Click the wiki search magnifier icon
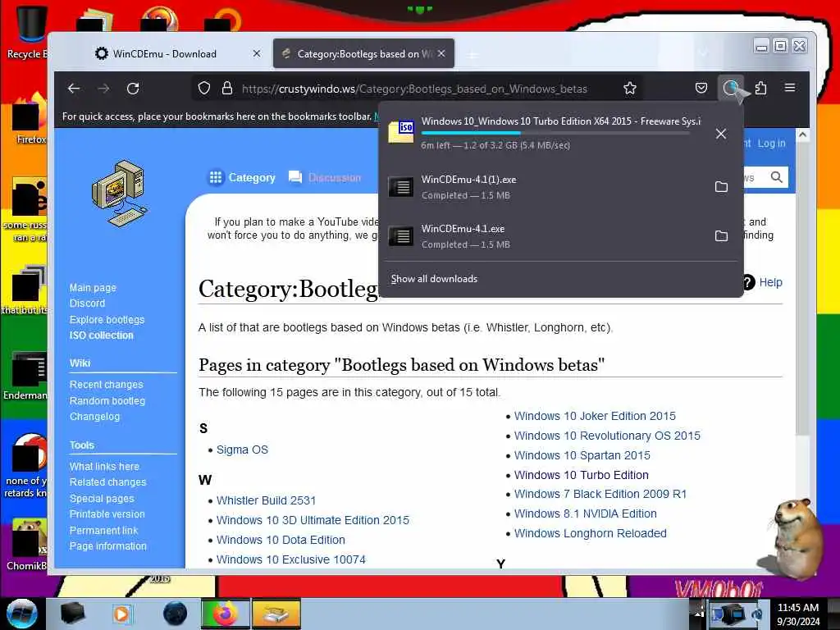The width and height of the screenshot is (840, 630). point(776,177)
